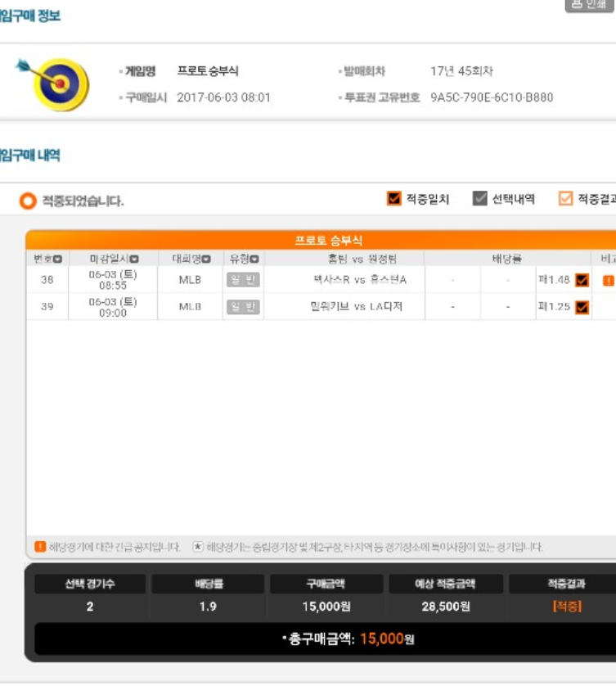Viewport: 616px width, 686px height.
Task: Click the ticket serial 9A5C-790E-6C10-B880
Action: 492,97
